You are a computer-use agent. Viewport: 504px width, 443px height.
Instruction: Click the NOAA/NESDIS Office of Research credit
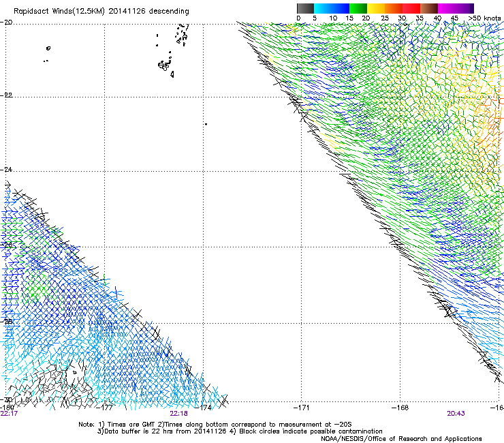[x=401, y=439]
